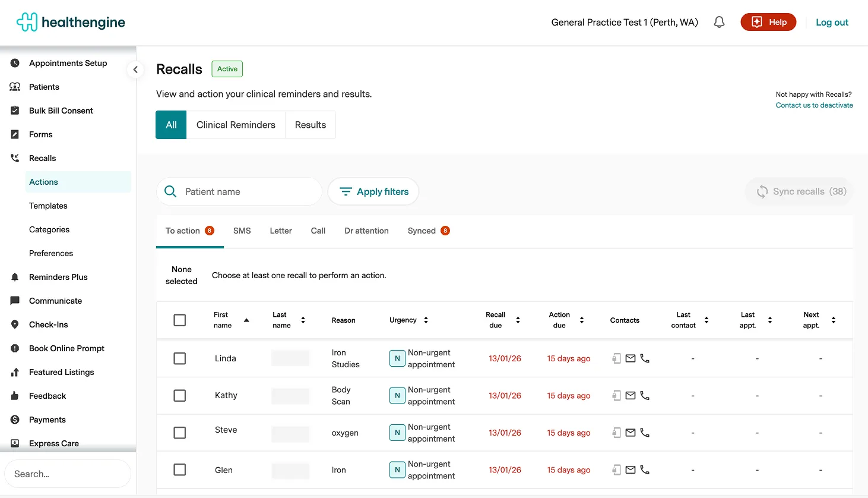Collapse the sidebar with the chevron button
This screenshot has width=868, height=498.
(x=135, y=70)
